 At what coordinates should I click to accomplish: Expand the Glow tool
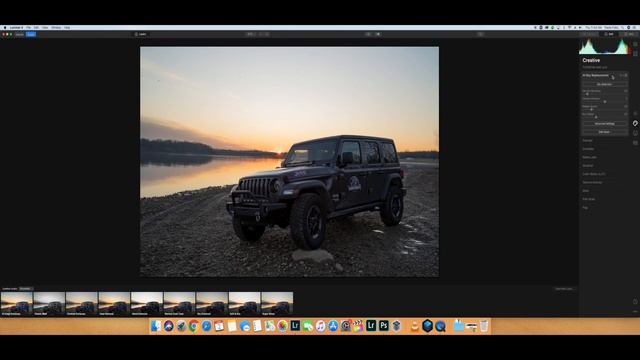[586, 191]
